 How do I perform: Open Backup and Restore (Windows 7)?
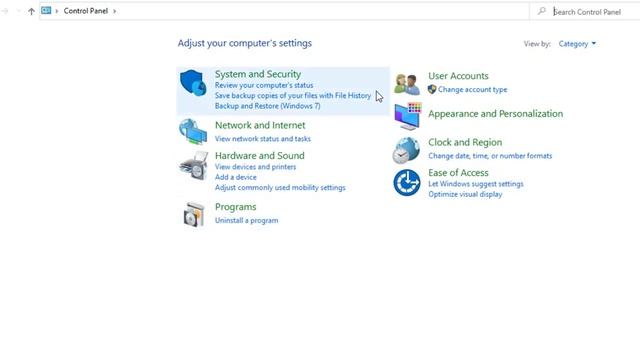pos(267,106)
